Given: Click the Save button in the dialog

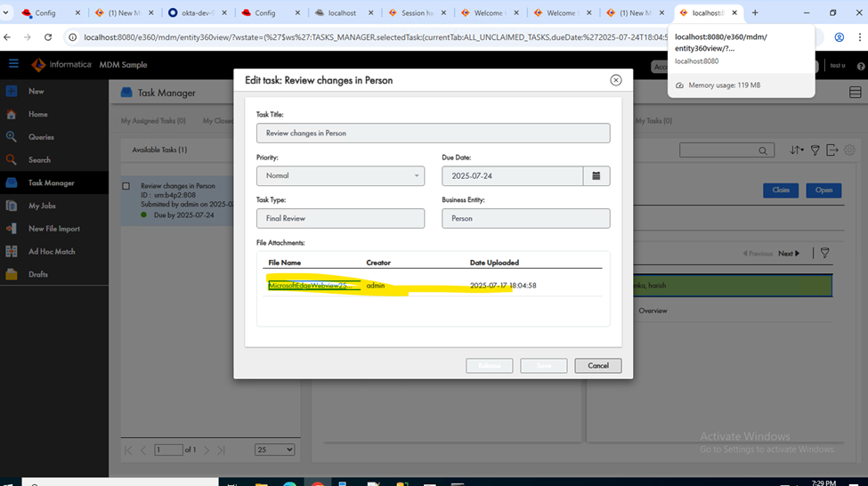Looking at the screenshot, I should tap(544, 365).
